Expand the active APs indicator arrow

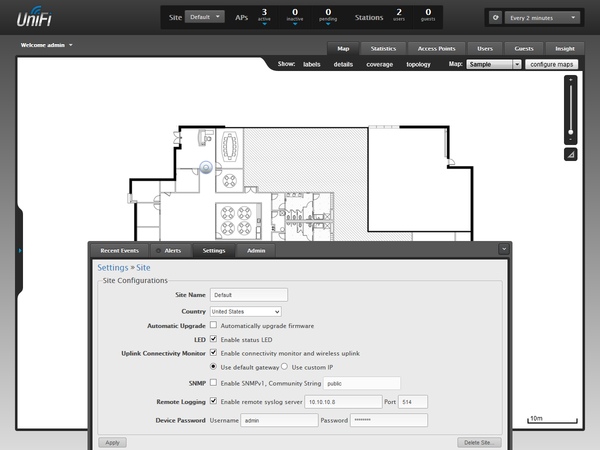pyautogui.click(x=264, y=24)
